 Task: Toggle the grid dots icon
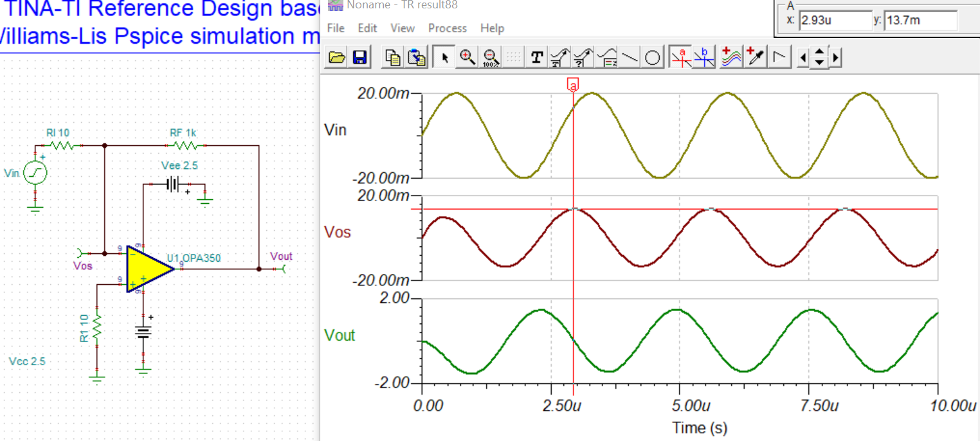tap(513, 58)
